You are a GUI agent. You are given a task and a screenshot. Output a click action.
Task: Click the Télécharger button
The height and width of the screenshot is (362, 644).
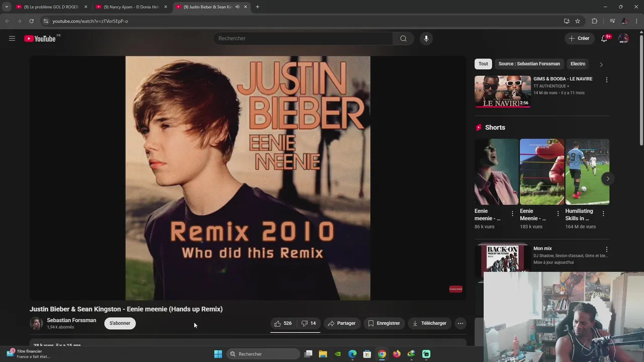pos(430,323)
